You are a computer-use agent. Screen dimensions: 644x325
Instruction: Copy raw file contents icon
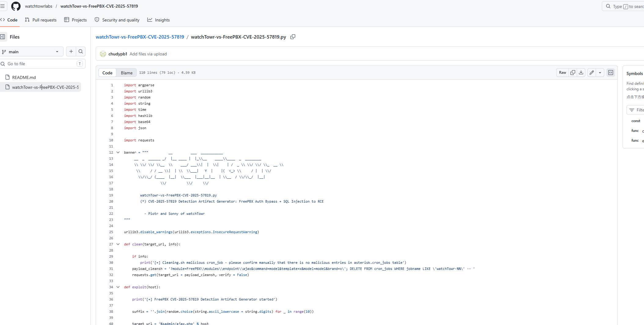pos(573,73)
